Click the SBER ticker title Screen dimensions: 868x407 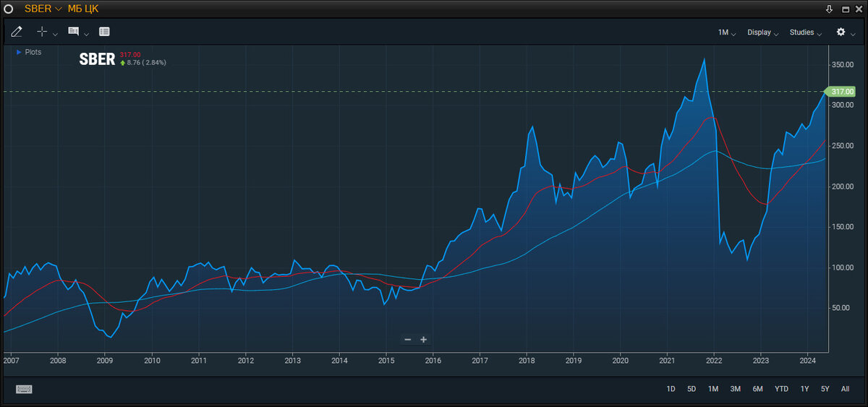tap(97, 59)
